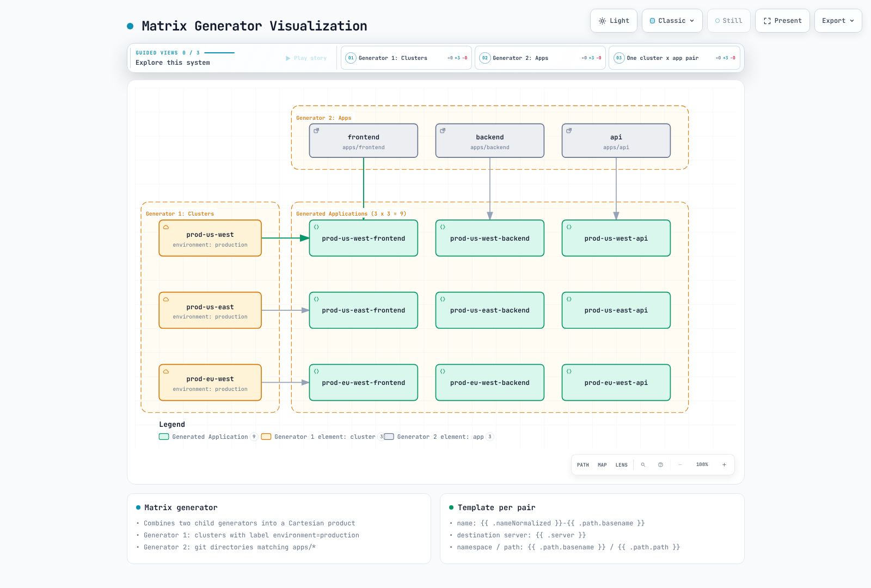Viewport: 871px width, 588px height.
Task: Open guided view 01 Generator 1: Clusters
Action: [x=406, y=58]
